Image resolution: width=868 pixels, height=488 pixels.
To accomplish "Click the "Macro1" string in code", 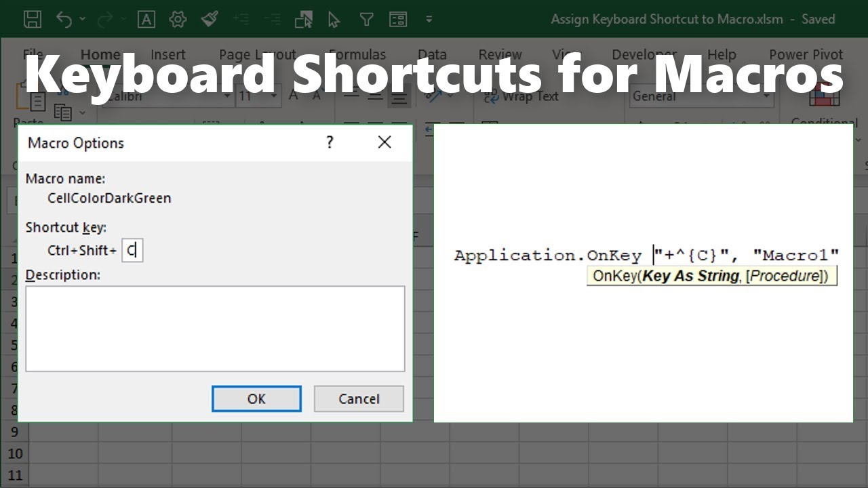I will (796, 256).
